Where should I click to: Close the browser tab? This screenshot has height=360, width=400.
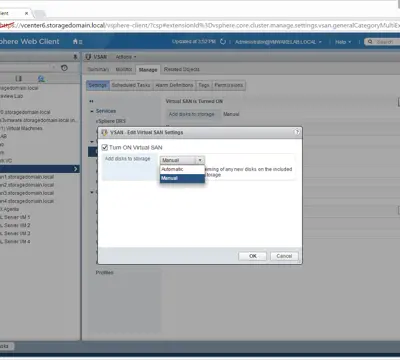[x=27, y=13]
